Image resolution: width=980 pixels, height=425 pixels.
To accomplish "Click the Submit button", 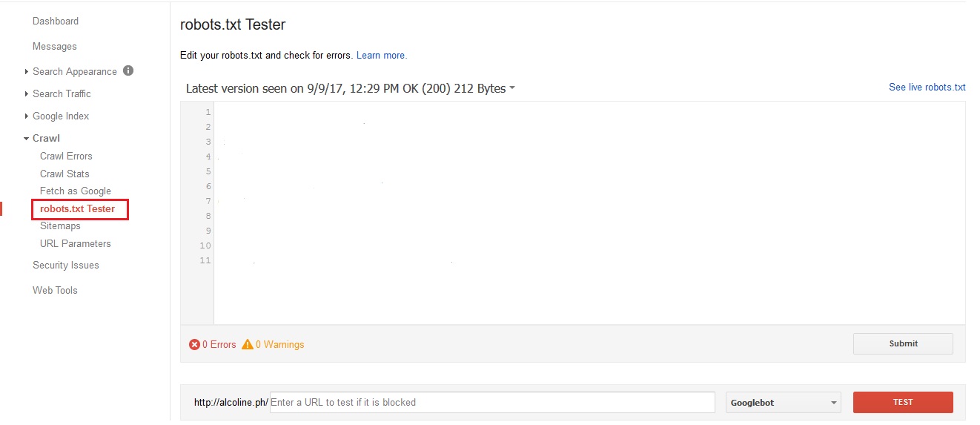I will (903, 343).
